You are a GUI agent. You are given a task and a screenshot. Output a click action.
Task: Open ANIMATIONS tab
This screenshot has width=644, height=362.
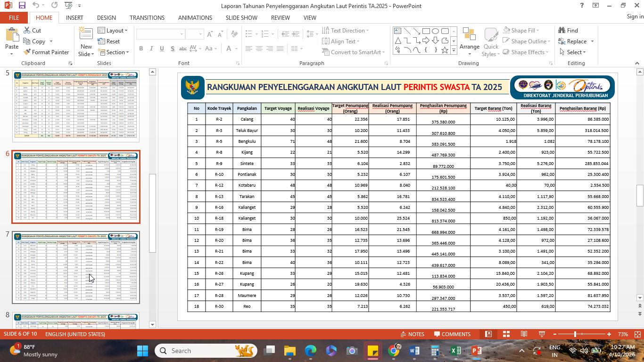195,17
